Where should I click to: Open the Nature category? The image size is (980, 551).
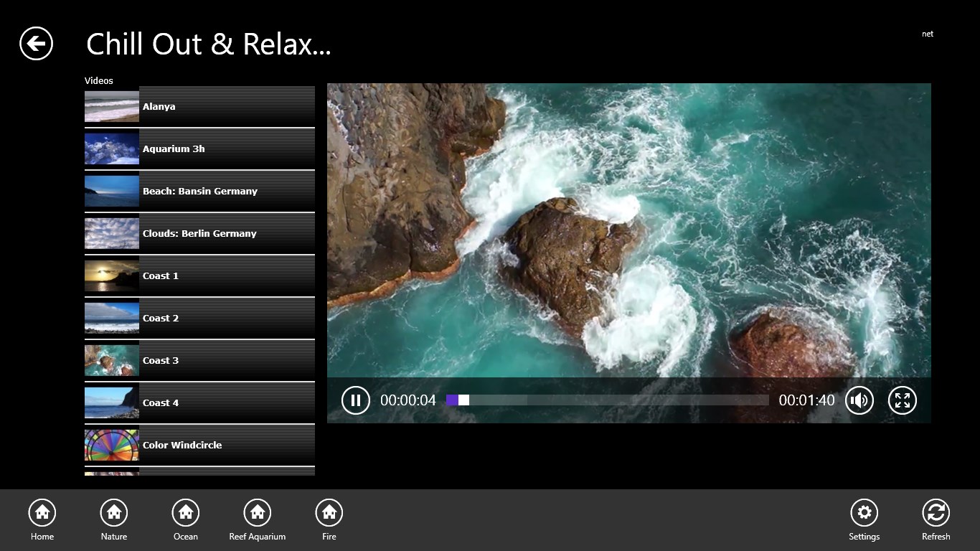(114, 513)
